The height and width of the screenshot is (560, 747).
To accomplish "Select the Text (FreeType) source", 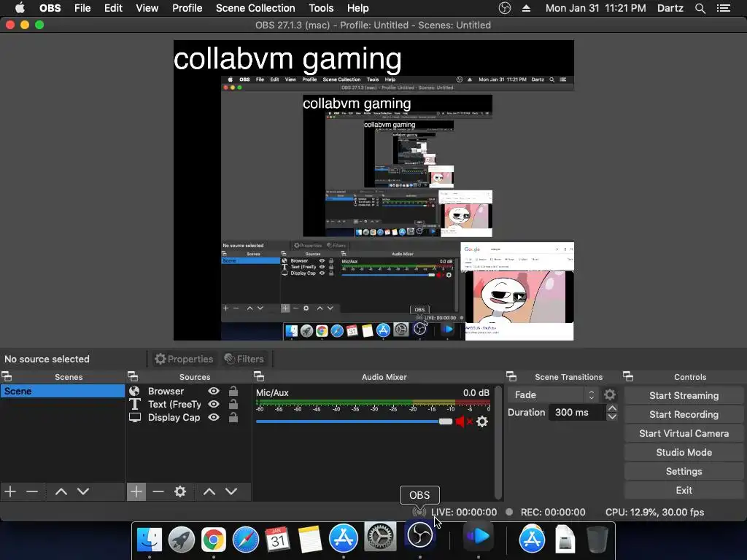I will pyautogui.click(x=174, y=404).
